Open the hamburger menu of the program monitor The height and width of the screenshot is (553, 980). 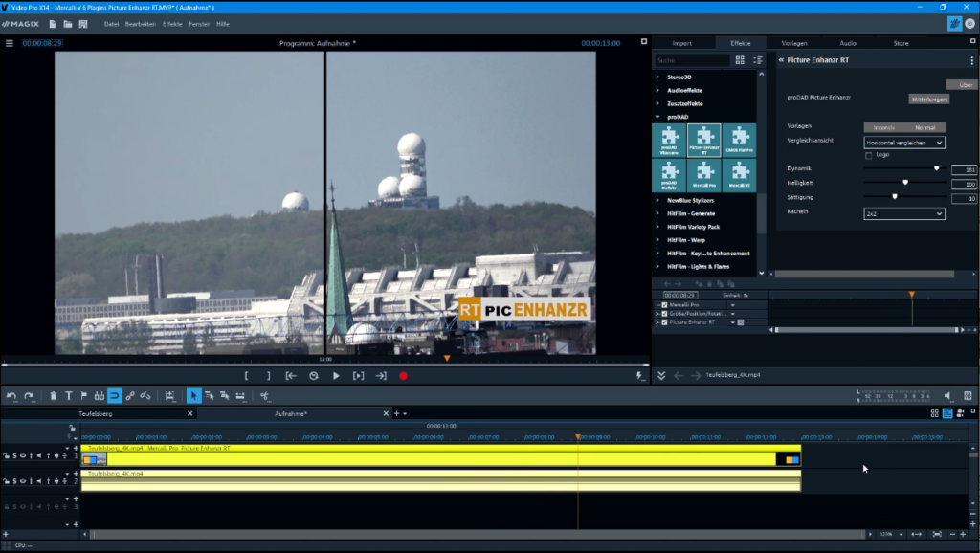[10, 43]
